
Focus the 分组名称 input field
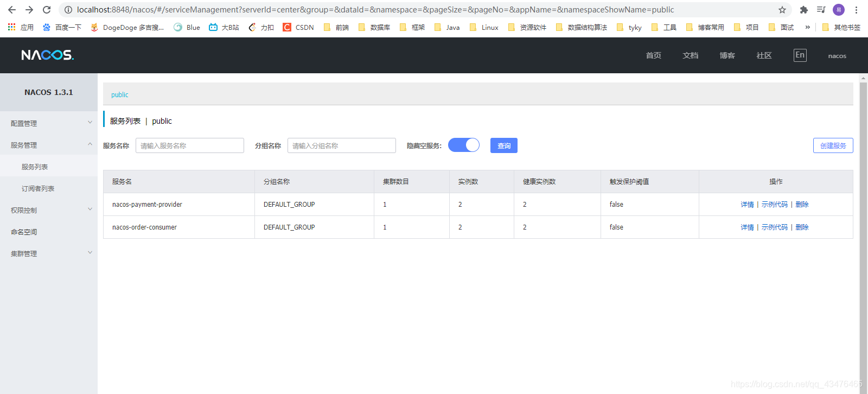click(x=342, y=145)
